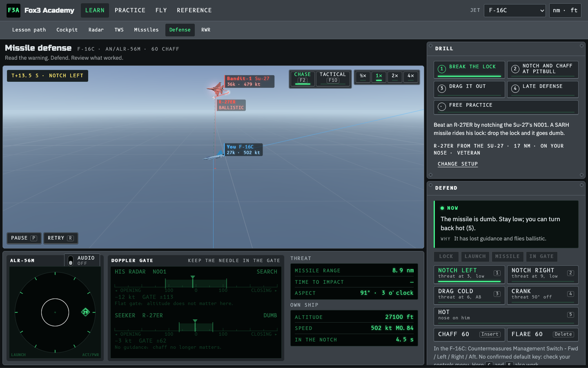Switch units with the nm · ft toggle

point(565,11)
